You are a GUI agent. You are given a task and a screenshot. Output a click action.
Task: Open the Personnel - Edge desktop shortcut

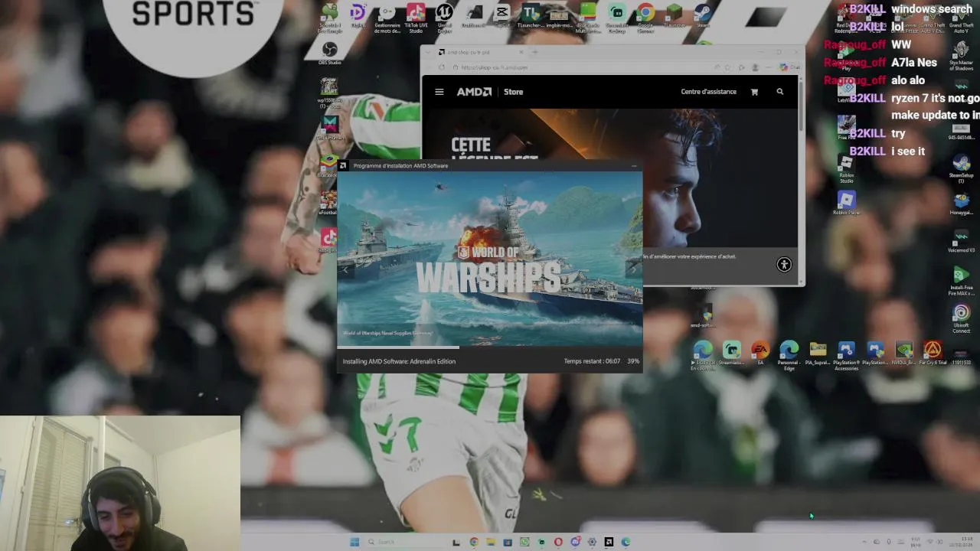pyautogui.click(x=789, y=356)
